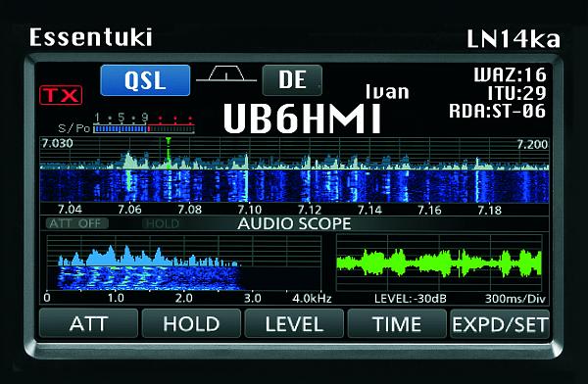588x384 pixels.
Task: Click the 7.18 frequency axis label
Action: [x=490, y=210]
